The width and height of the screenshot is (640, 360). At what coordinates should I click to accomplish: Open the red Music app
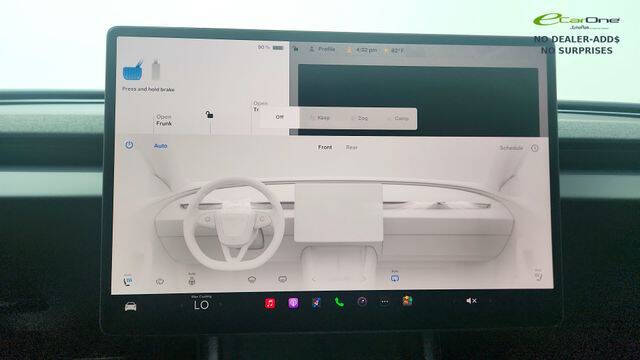(270, 303)
